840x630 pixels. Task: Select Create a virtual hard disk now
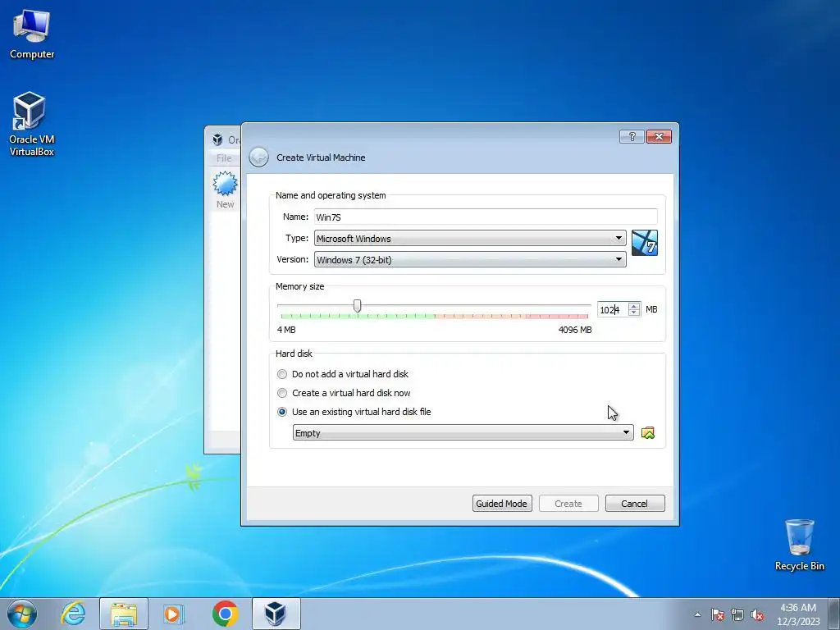[x=344, y=393]
